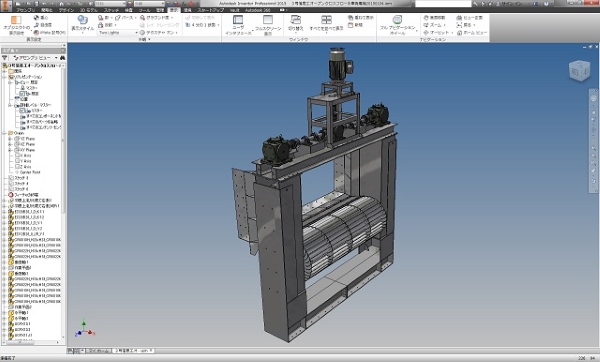Open the Object Visibility settings button
The width and height of the screenshot is (600, 362).
tap(16, 26)
